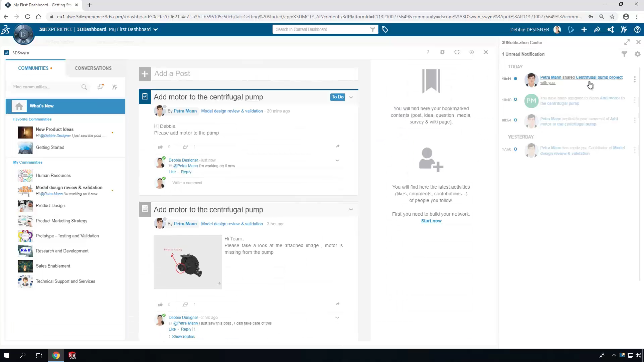
Task: Open the pump image thumbnail
Action: [x=188, y=262]
